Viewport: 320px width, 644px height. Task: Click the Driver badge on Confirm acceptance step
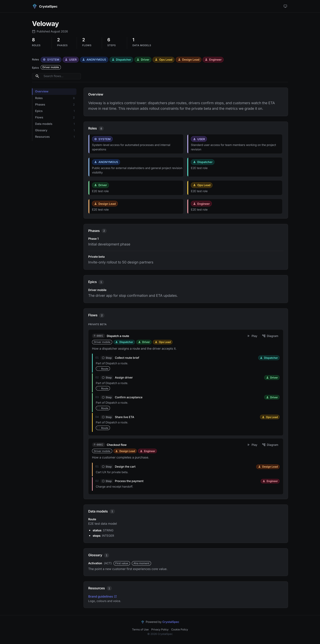pos(272,397)
